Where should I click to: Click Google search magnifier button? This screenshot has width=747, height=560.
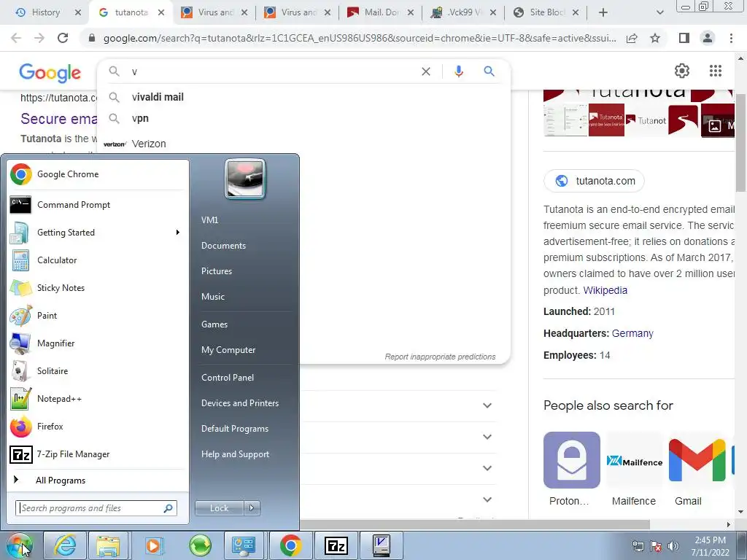pyautogui.click(x=489, y=71)
